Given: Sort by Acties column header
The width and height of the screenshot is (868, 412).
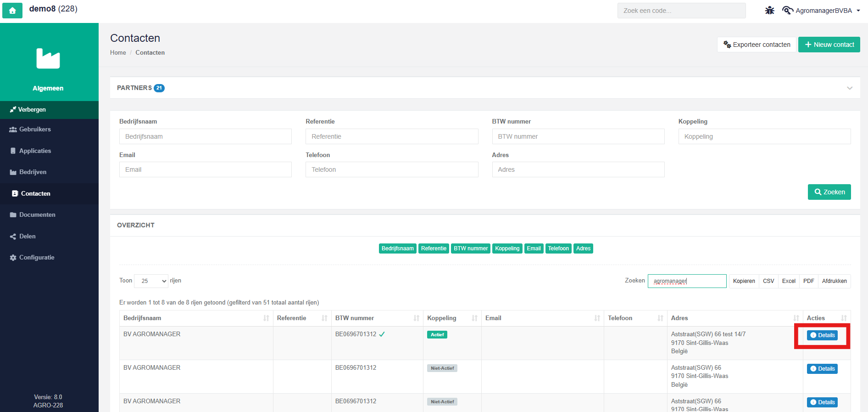Looking at the screenshot, I should [x=827, y=318].
